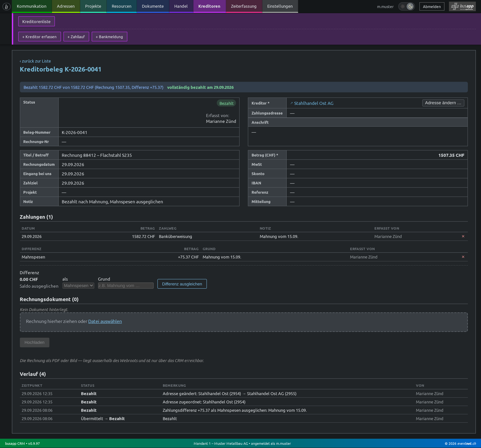Click the Hochladen button
The width and height of the screenshot is (481, 448).
(x=35, y=342)
